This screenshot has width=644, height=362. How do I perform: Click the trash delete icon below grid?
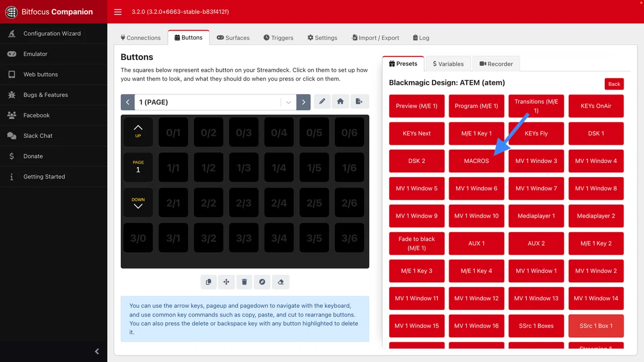[x=244, y=282]
